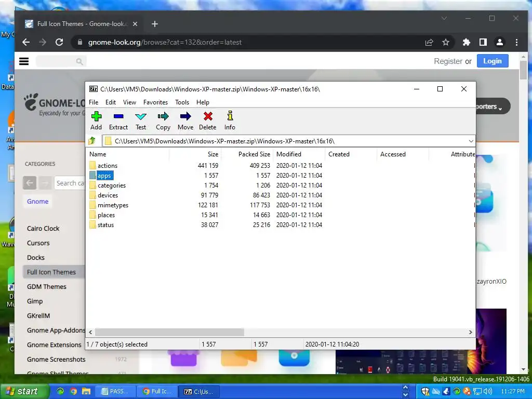Screen dimensions: 532x399
Task: Open a new Chrome tab
Action: (155, 24)
